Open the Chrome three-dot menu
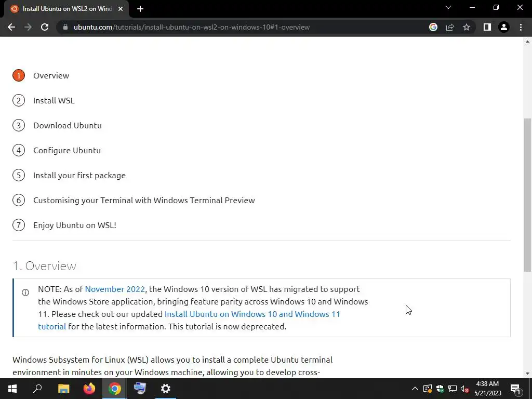 point(521,27)
